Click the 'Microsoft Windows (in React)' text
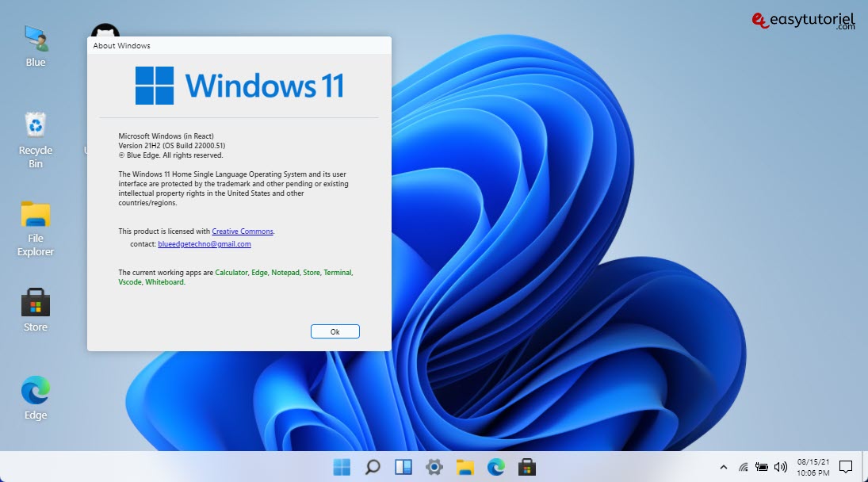Screen dimensions: 868x482 tap(166, 136)
